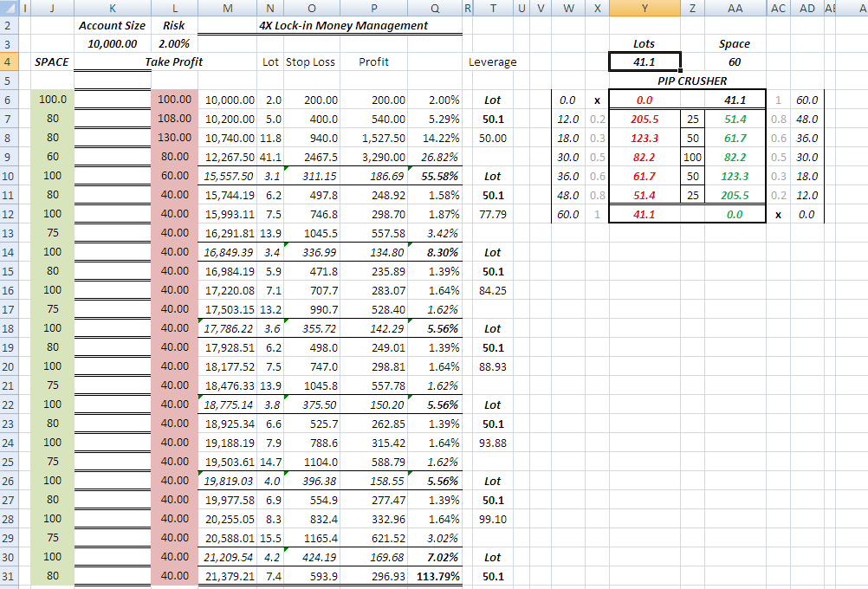This screenshot has height=589, width=868.
Task: Click the 88.93 leverage value
Action: tap(493, 366)
